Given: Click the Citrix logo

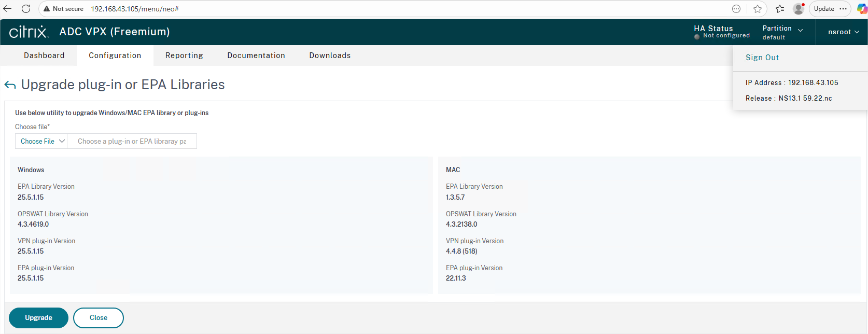Looking at the screenshot, I should (29, 32).
